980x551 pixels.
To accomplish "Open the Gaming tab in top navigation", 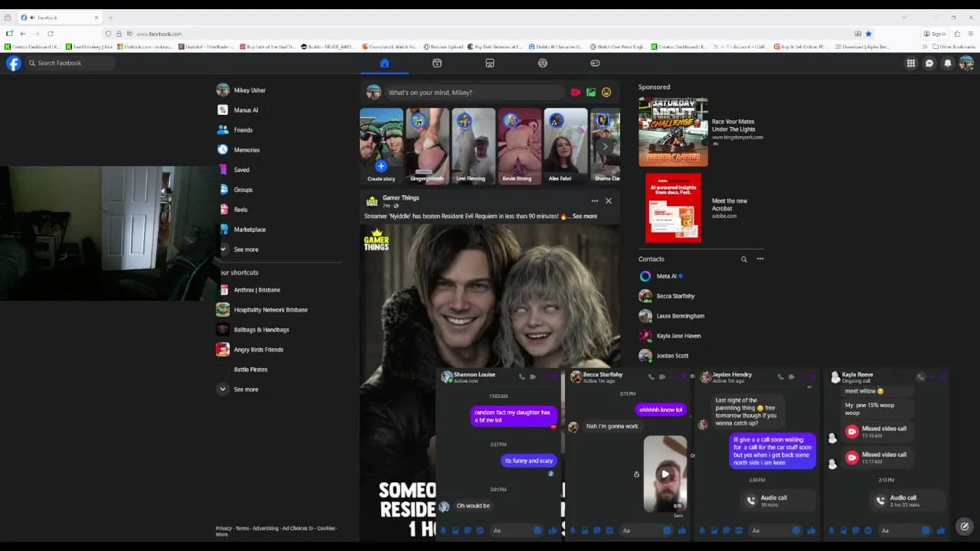I will point(595,63).
